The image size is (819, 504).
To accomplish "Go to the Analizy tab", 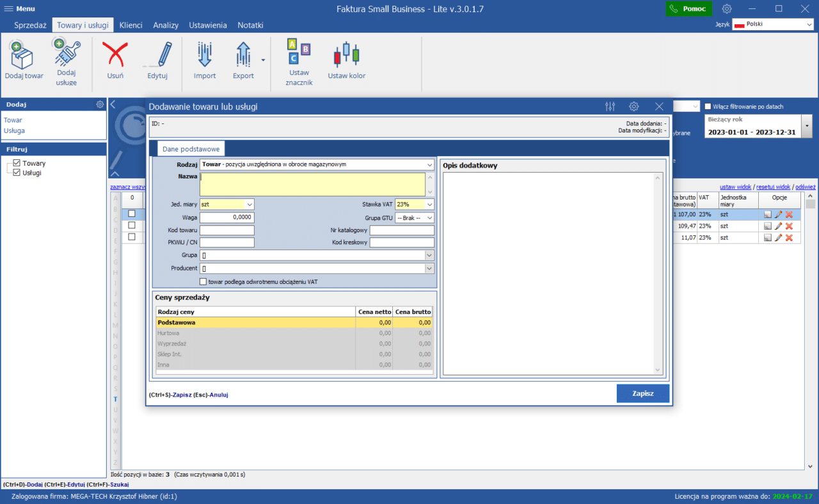I will tap(166, 25).
